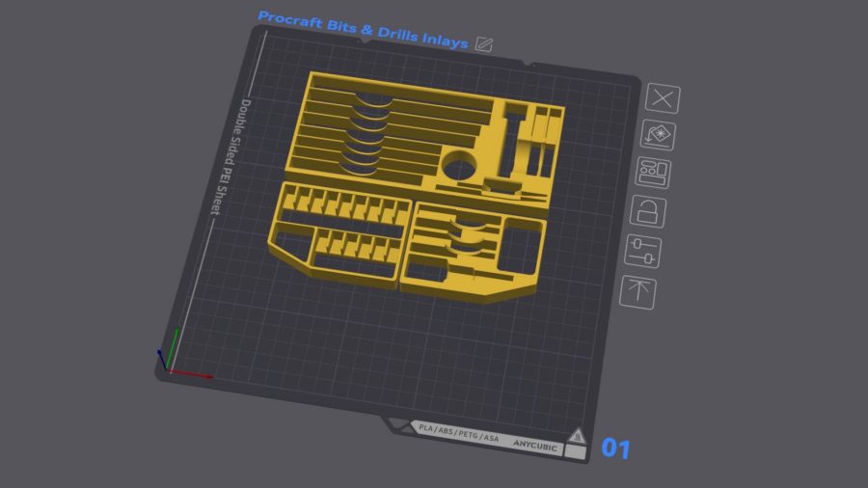Click the edit plate name pencil icon
The height and width of the screenshot is (488, 868).
(x=484, y=44)
